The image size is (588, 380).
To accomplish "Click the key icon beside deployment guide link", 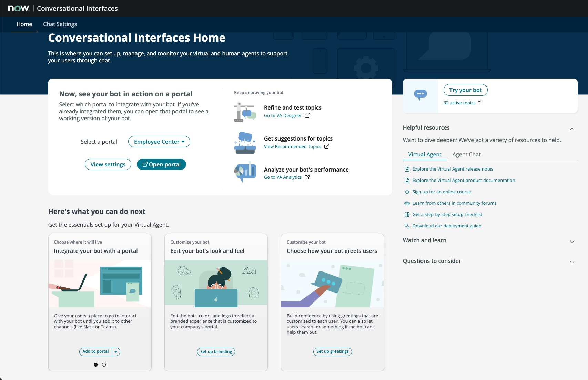I will tap(406, 226).
